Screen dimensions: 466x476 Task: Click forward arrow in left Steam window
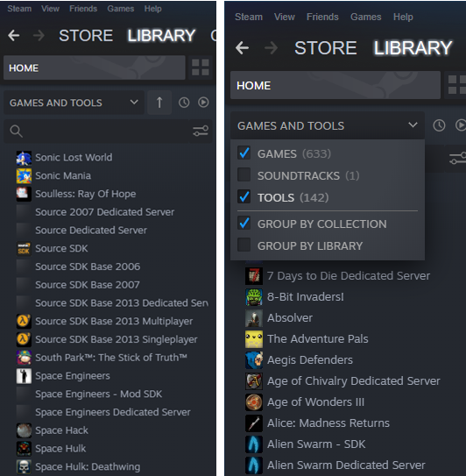coord(39,36)
